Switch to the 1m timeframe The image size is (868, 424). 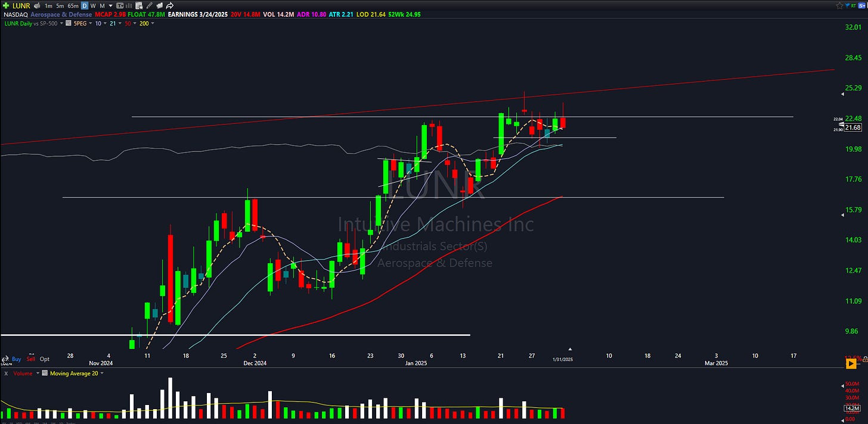click(48, 5)
